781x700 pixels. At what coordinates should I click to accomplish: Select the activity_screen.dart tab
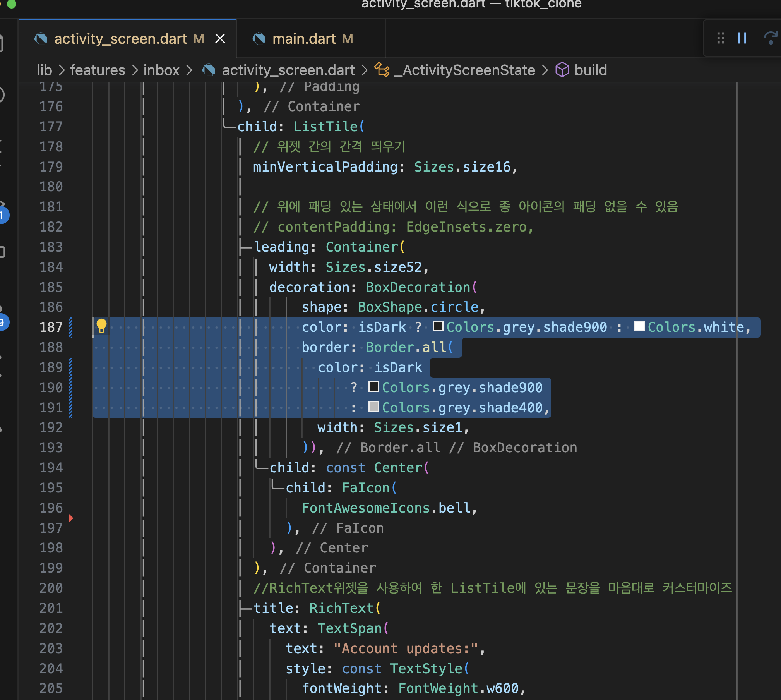tap(120, 39)
